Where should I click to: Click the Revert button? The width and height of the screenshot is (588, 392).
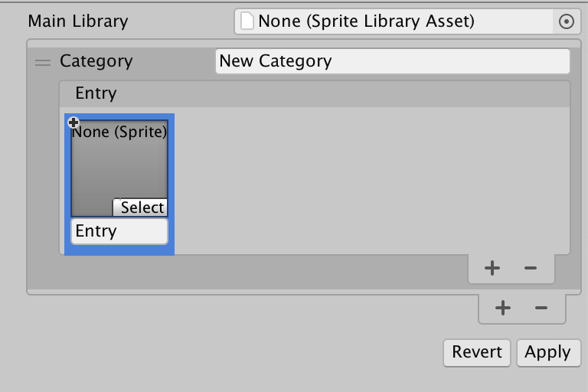pyautogui.click(x=477, y=352)
